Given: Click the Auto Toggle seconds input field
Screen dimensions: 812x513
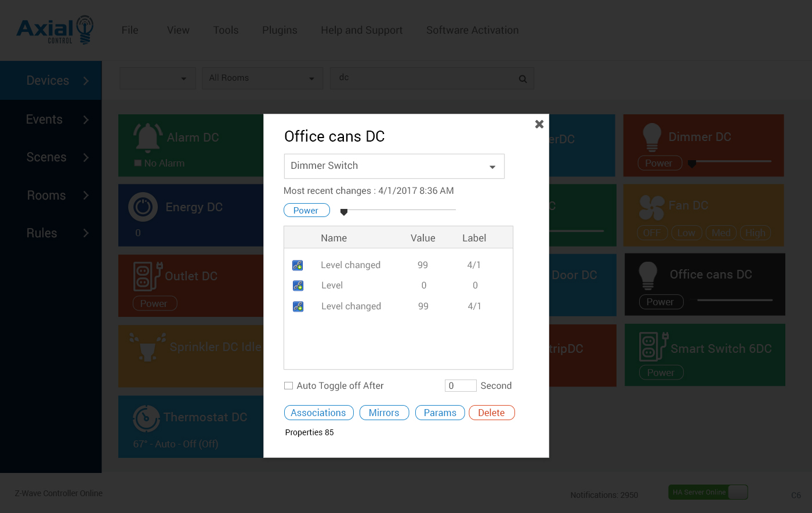Looking at the screenshot, I should [x=461, y=386].
